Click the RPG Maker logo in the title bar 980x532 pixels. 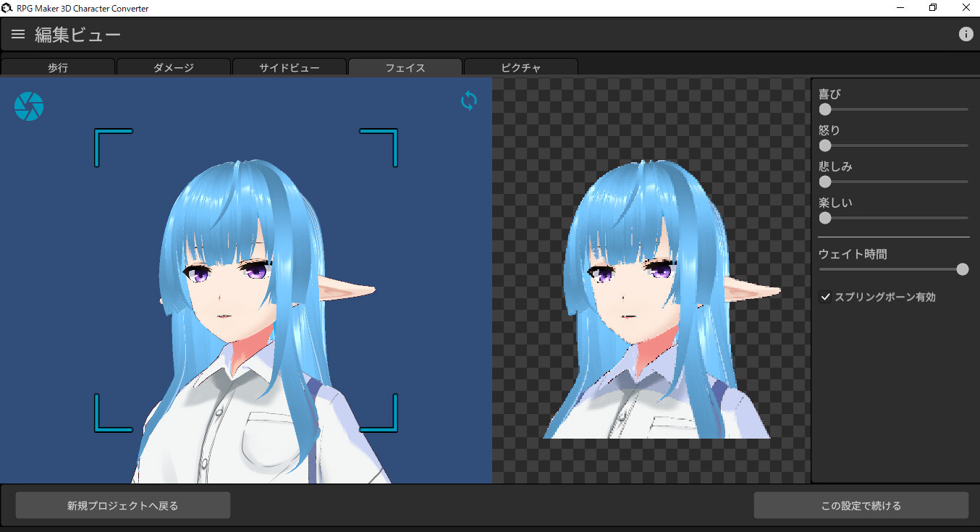(x=7, y=7)
